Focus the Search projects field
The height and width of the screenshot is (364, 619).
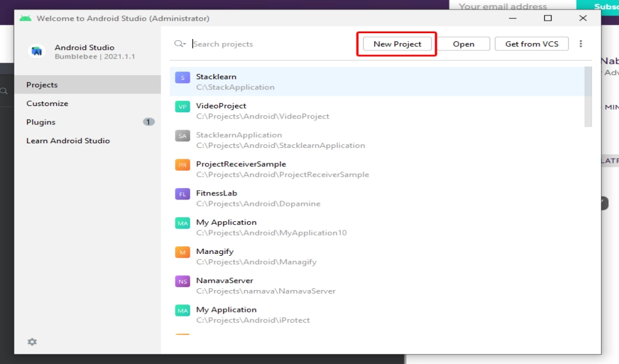272,44
